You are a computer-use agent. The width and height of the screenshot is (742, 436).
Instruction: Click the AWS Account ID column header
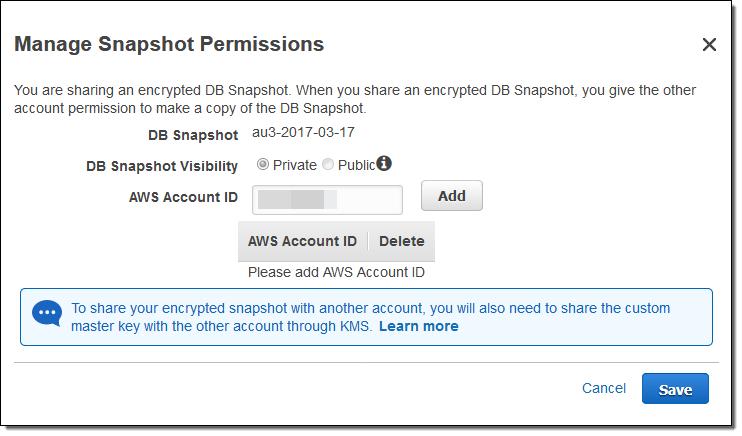click(302, 241)
